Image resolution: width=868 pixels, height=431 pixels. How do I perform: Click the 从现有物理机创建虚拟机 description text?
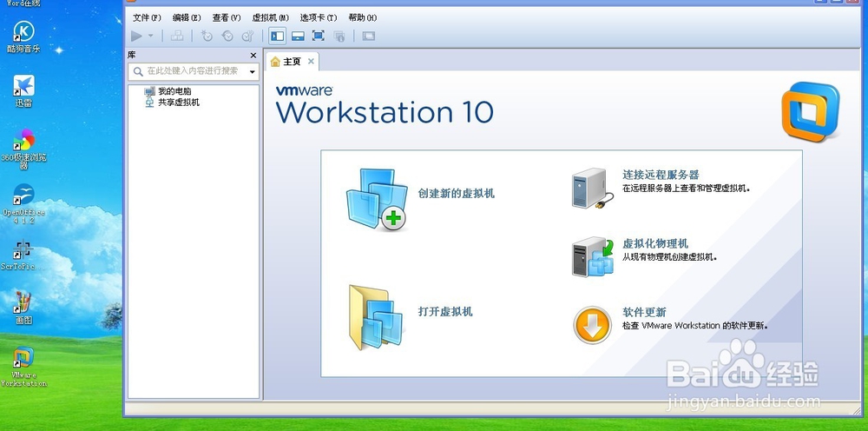tap(670, 257)
